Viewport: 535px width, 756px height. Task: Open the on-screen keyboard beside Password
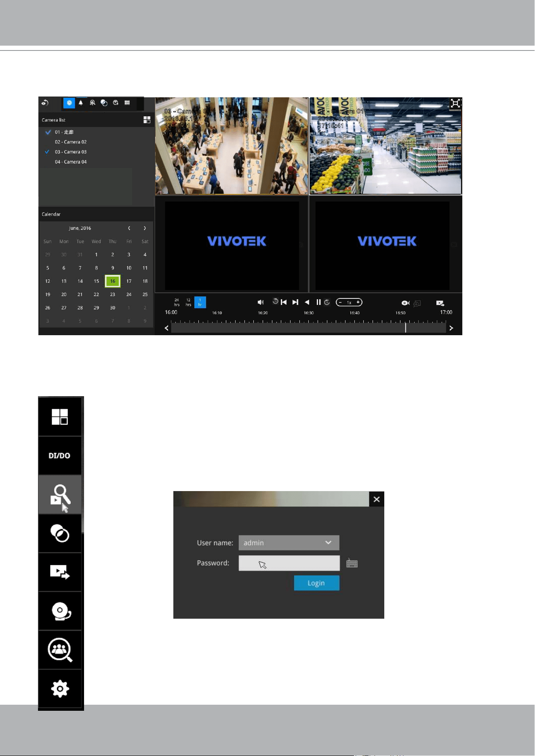tap(352, 563)
